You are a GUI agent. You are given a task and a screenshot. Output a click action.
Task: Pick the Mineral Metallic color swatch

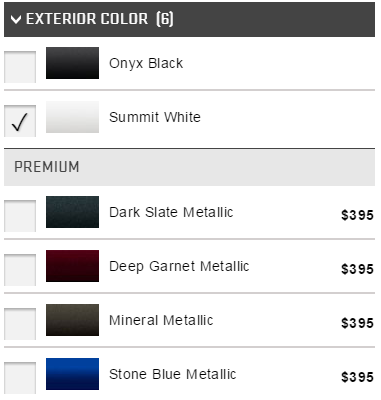[72, 320]
